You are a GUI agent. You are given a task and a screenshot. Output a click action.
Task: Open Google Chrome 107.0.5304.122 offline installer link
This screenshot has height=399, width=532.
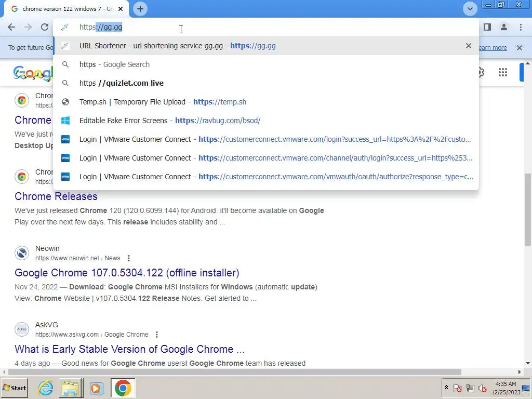coord(127,273)
